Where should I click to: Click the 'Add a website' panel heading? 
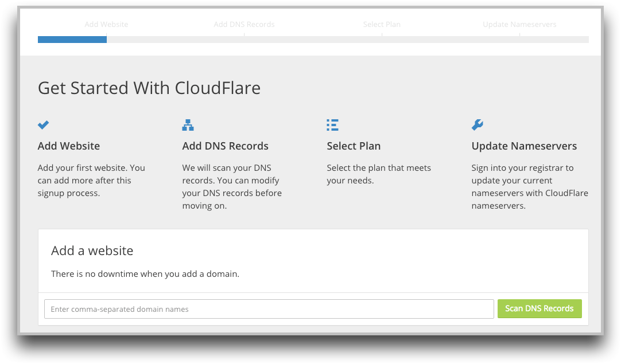click(x=92, y=251)
